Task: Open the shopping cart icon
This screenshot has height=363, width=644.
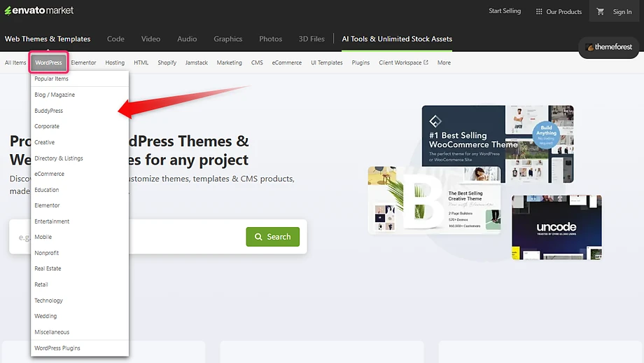Action: [600, 11]
